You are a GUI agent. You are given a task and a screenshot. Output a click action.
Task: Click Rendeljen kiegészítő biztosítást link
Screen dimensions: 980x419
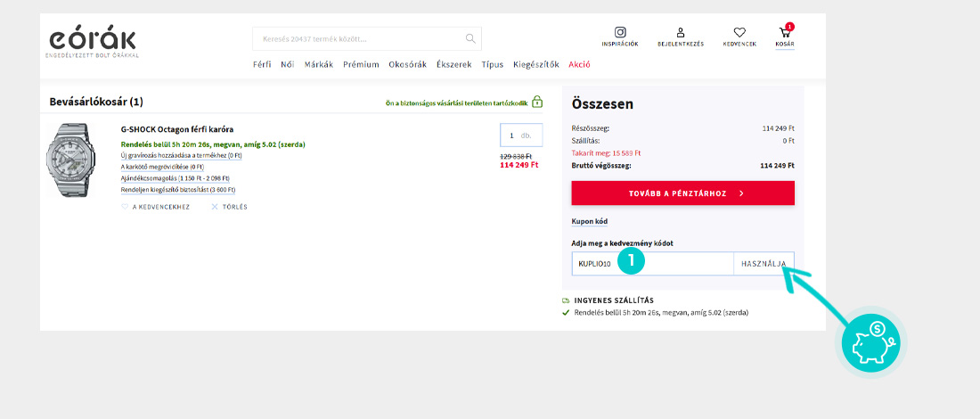(178, 190)
